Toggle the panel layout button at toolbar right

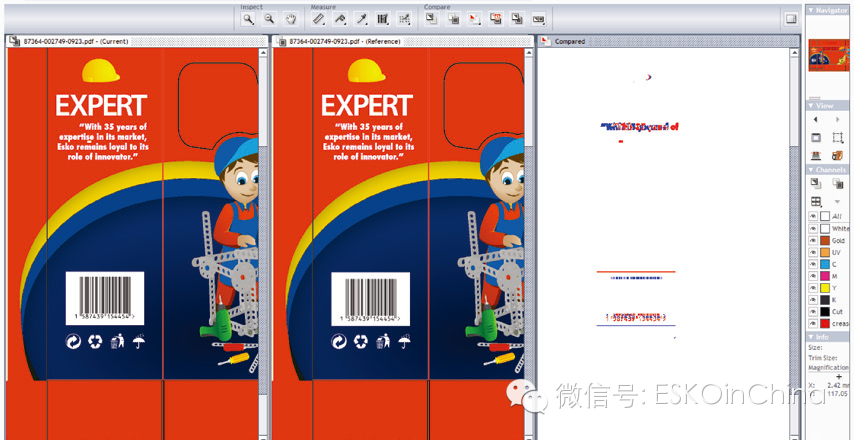[791, 19]
